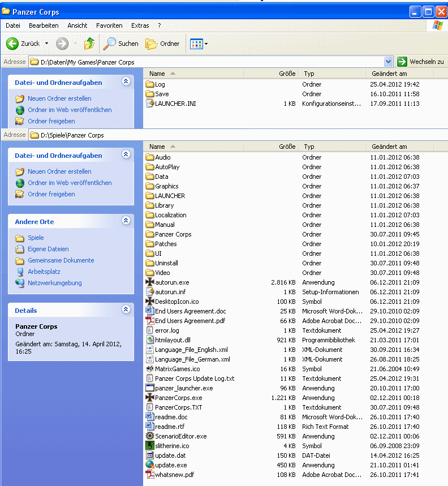448x486 pixels.
Task: Open Gemeinsame Dokumente link
Action: click(61, 260)
